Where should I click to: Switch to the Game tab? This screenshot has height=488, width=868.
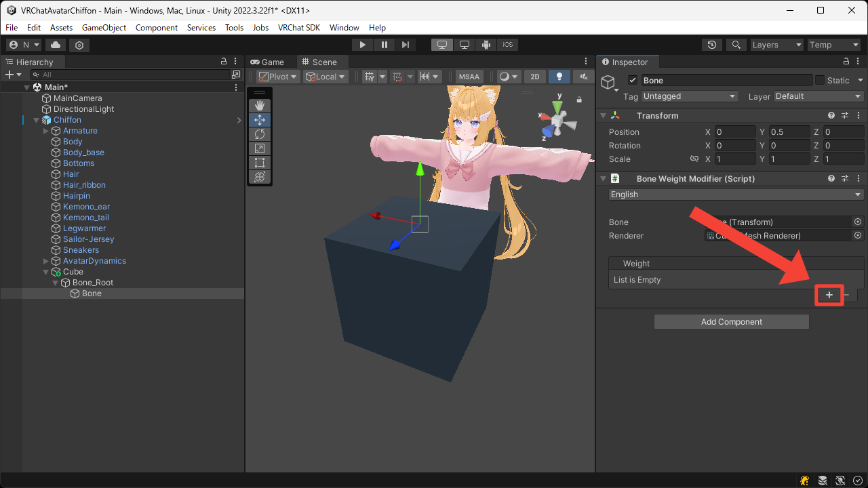coord(268,62)
